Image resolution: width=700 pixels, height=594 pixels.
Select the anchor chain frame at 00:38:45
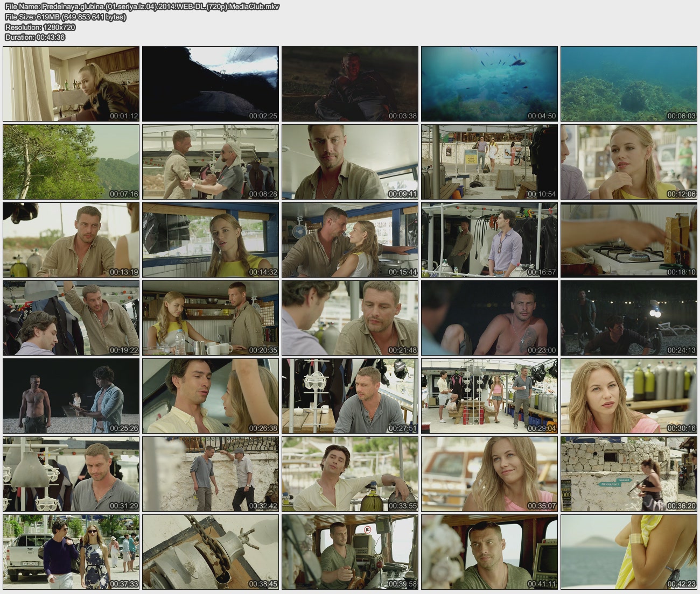pos(211,552)
